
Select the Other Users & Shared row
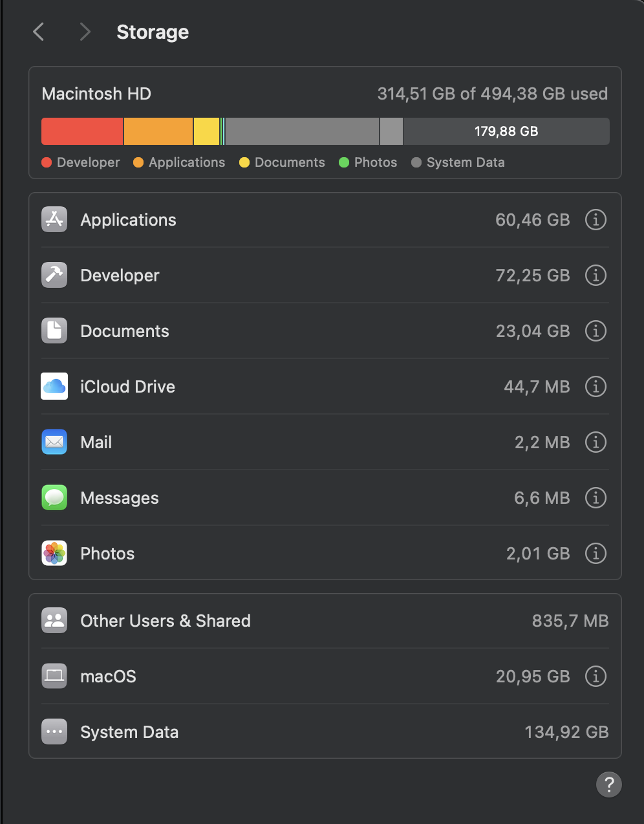pyautogui.click(x=325, y=621)
